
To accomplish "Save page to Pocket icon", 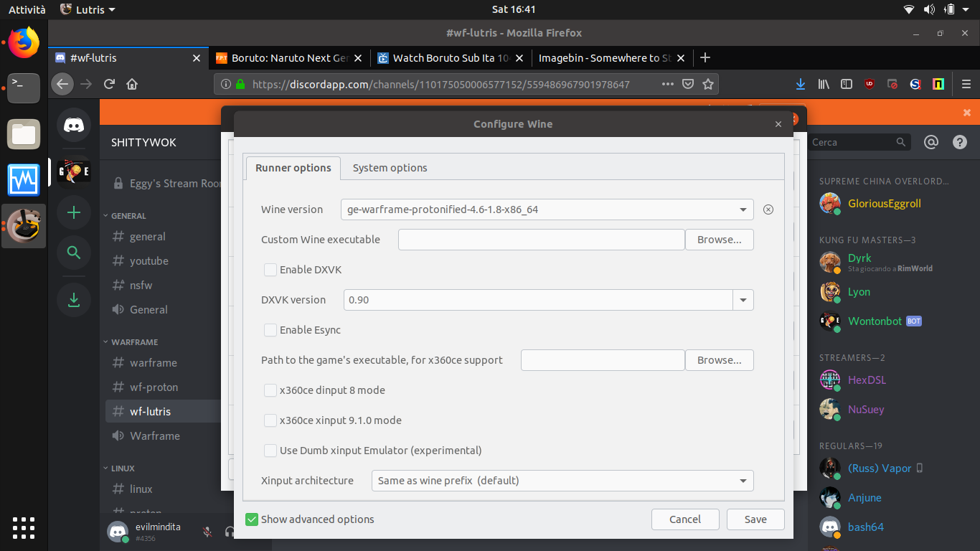I will (x=687, y=84).
